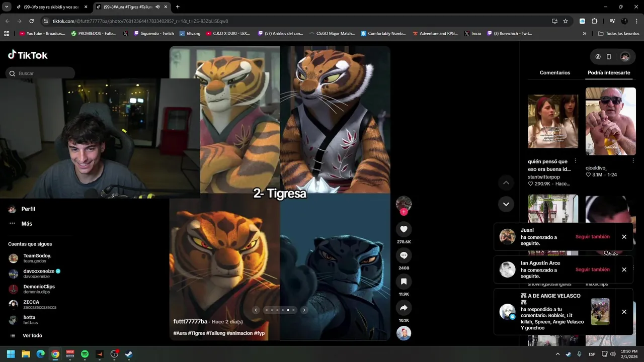Open Spotify from the taskbar
The image size is (644, 362).
tap(85, 354)
